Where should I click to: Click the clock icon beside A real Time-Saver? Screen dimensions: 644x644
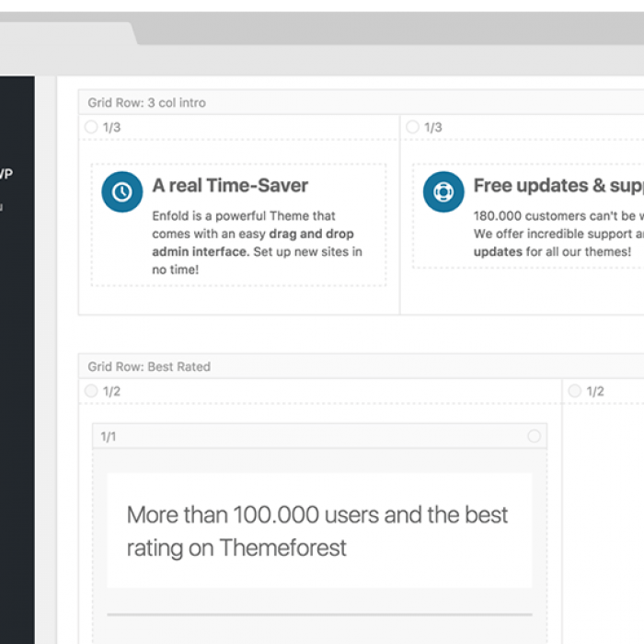tap(122, 191)
